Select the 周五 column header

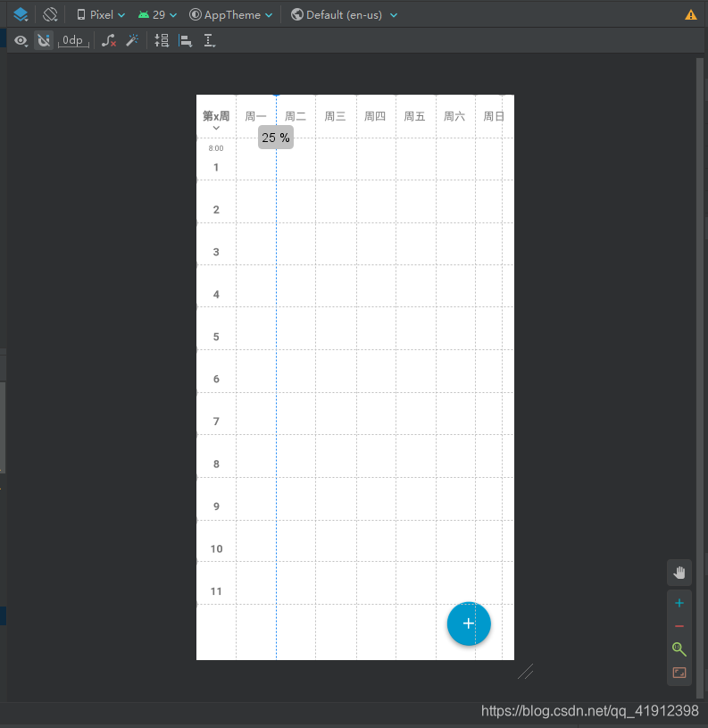(x=415, y=116)
